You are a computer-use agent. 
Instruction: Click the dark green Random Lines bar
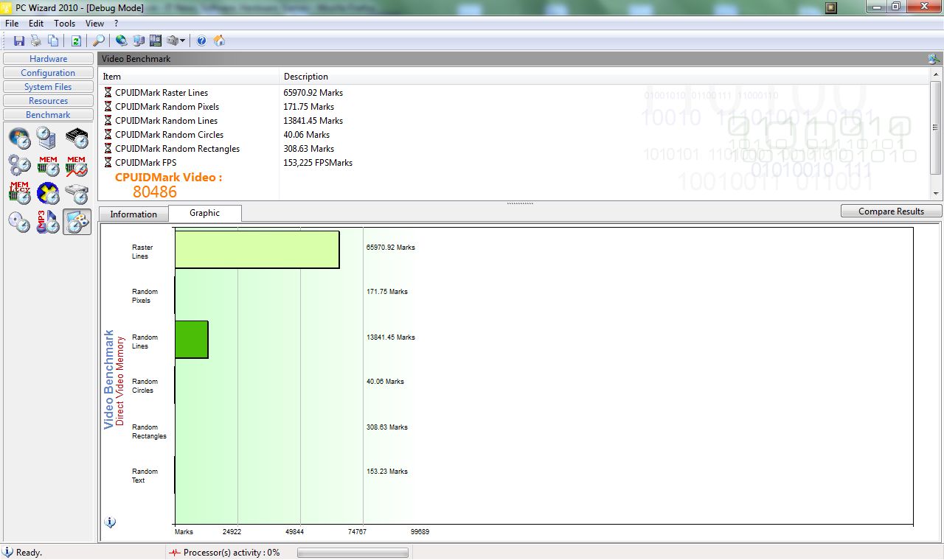pyautogui.click(x=192, y=340)
